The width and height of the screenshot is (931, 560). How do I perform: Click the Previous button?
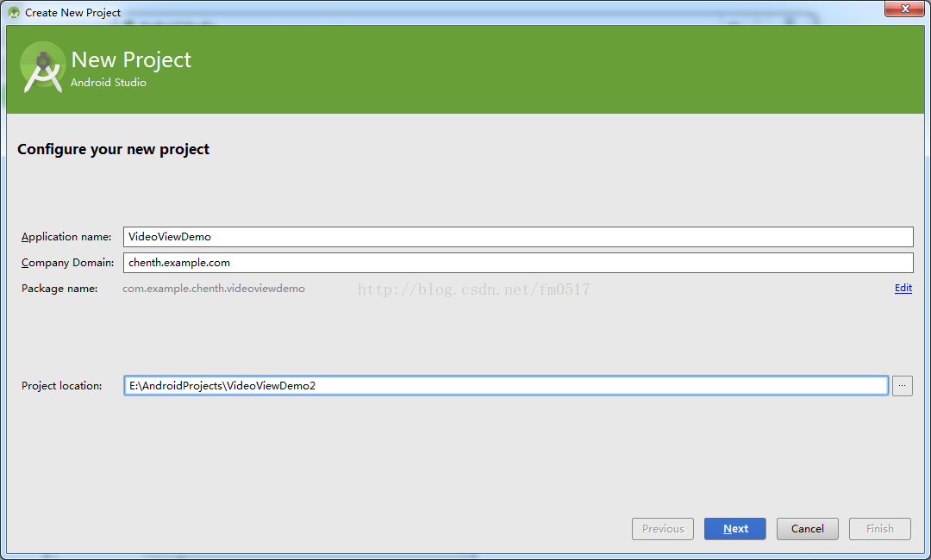click(663, 529)
